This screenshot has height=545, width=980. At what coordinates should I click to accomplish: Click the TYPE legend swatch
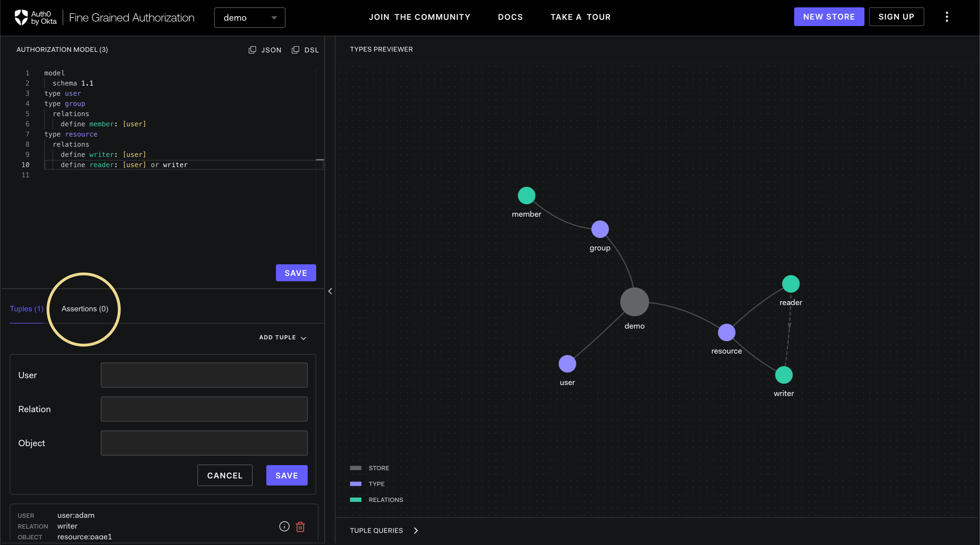click(355, 484)
